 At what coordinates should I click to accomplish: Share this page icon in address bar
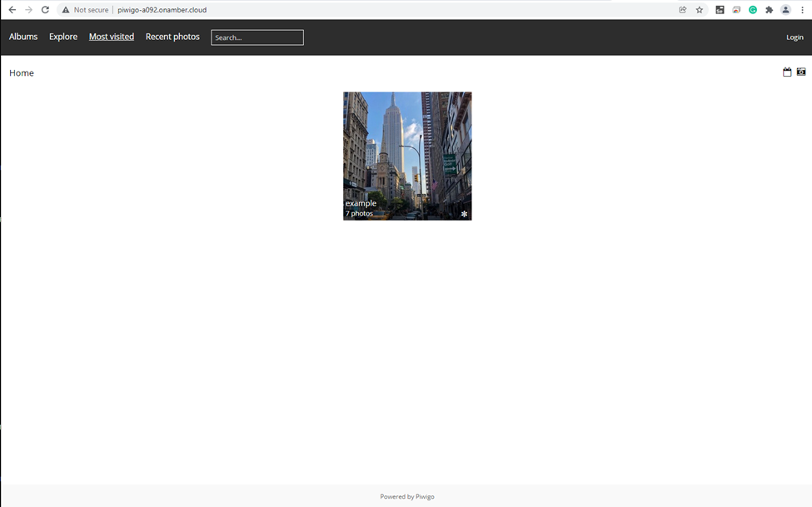tap(683, 10)
